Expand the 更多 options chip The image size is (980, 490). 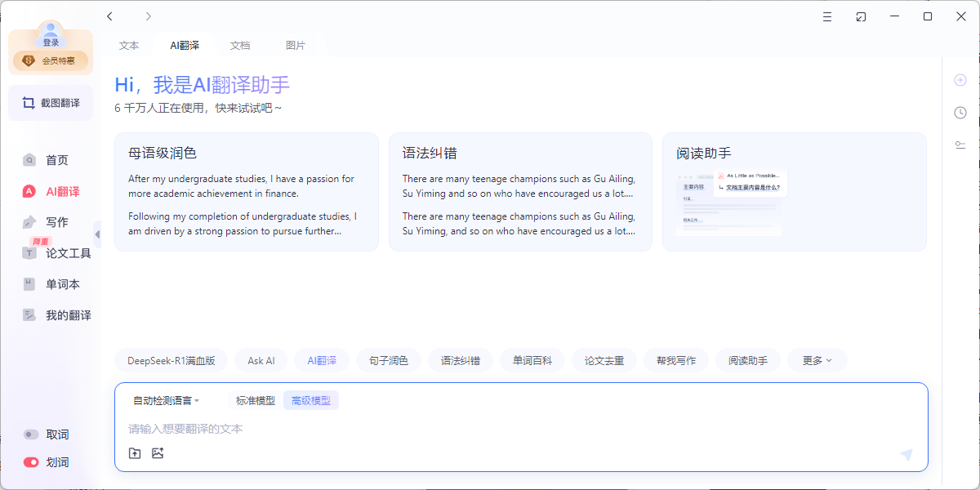[817, 360]
